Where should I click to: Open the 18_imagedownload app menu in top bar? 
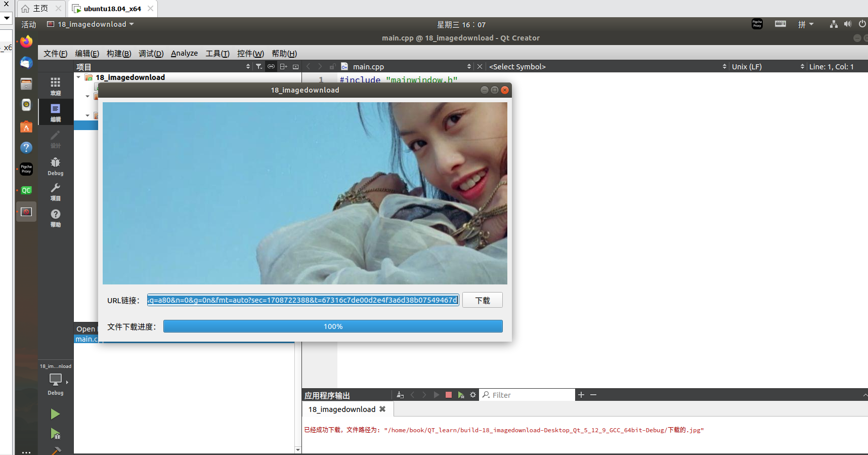pos(91,24)
